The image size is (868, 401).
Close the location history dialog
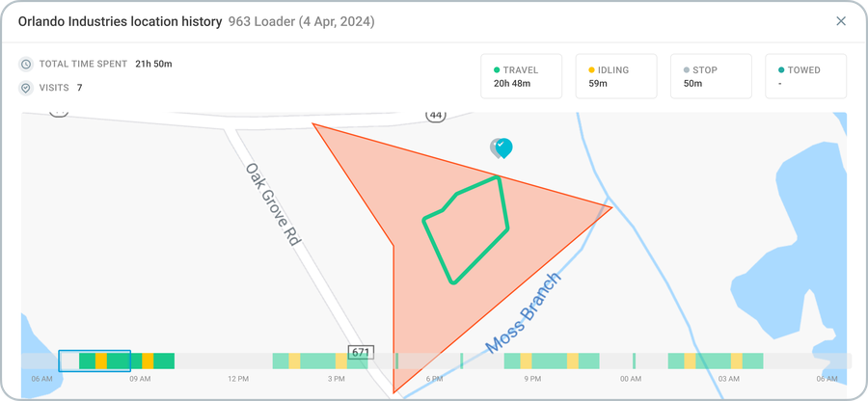tap(841, 21)
